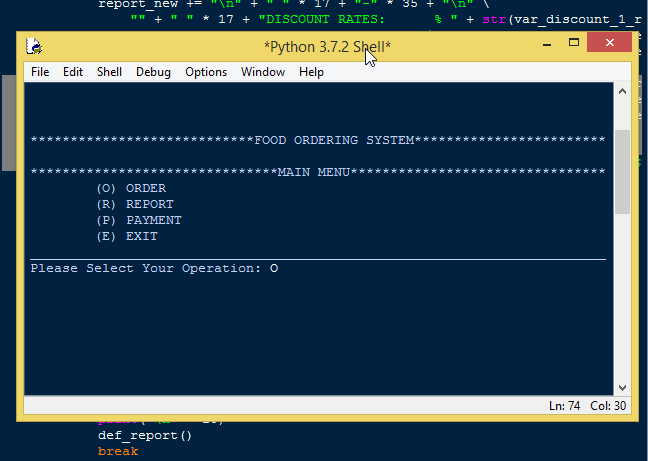648x461 pixels.
Task: Click the vertical scrollbar thumb
Action: tap(622, 172)
